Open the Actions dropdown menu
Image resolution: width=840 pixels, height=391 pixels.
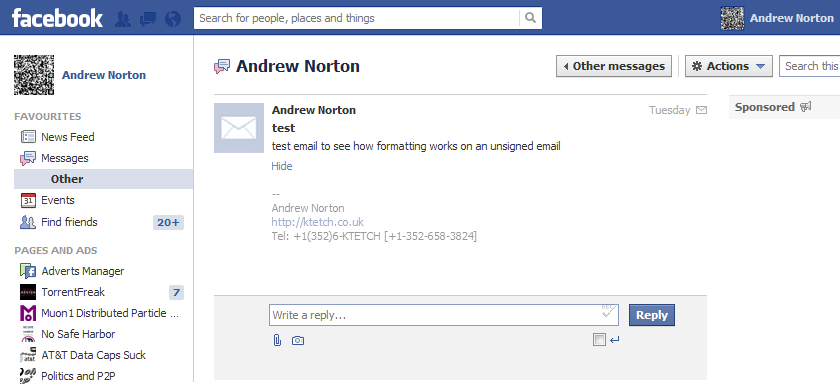729,66
